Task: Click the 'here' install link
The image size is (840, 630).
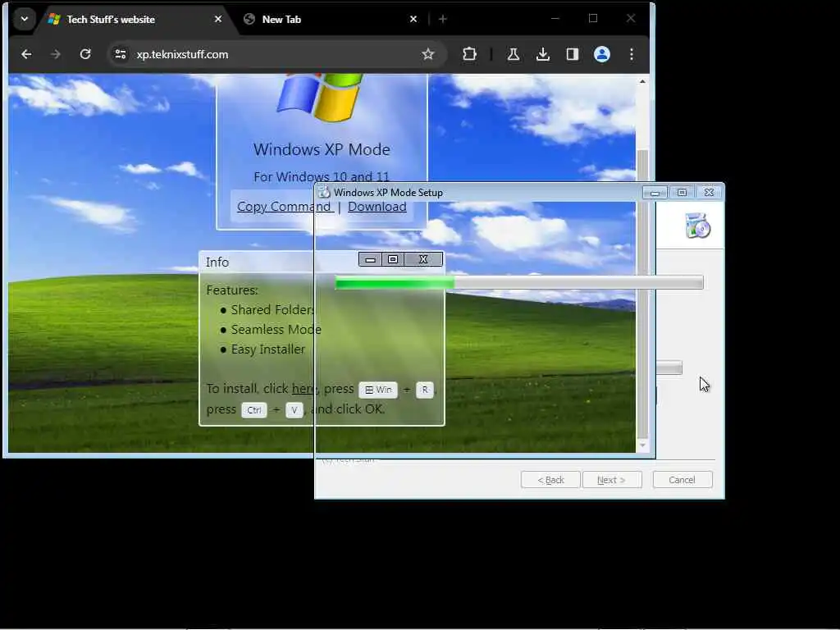Action: [304, 388]
